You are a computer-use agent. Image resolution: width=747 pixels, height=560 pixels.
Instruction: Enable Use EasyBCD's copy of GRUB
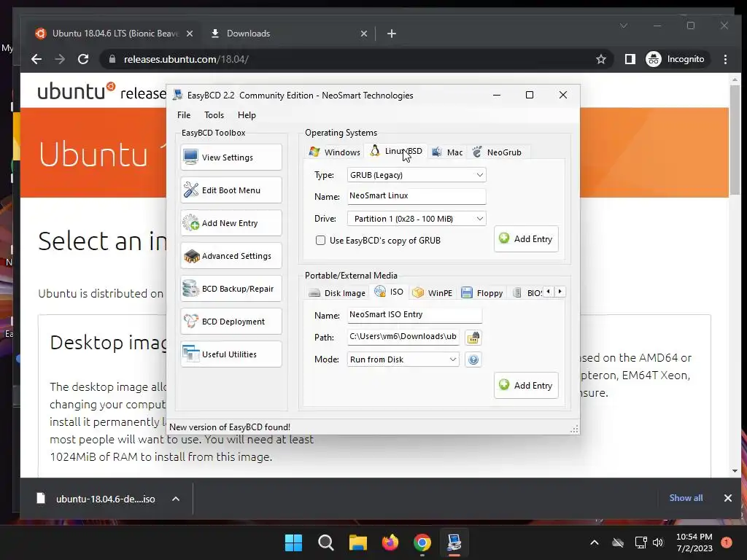point(321,241)
